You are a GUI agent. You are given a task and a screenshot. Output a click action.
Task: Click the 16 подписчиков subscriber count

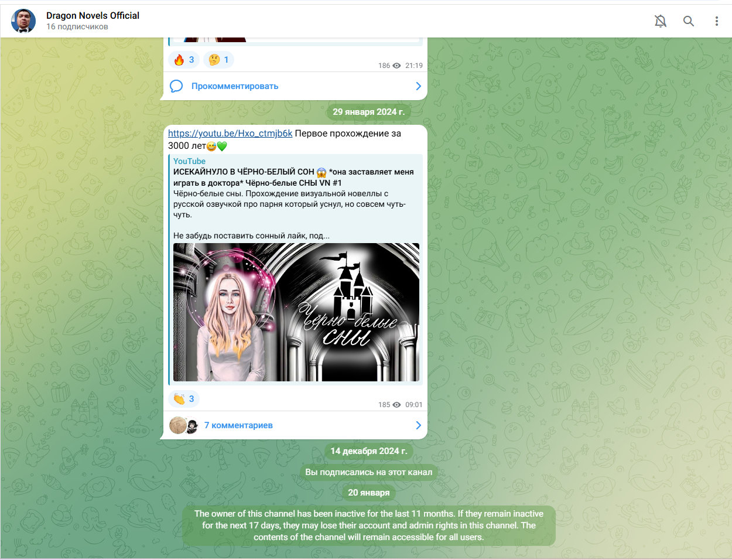point(77,27)
